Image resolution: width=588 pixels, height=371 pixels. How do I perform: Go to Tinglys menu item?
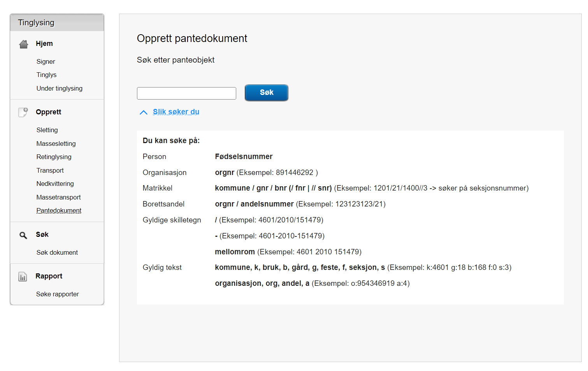click(x=47, y=75)
